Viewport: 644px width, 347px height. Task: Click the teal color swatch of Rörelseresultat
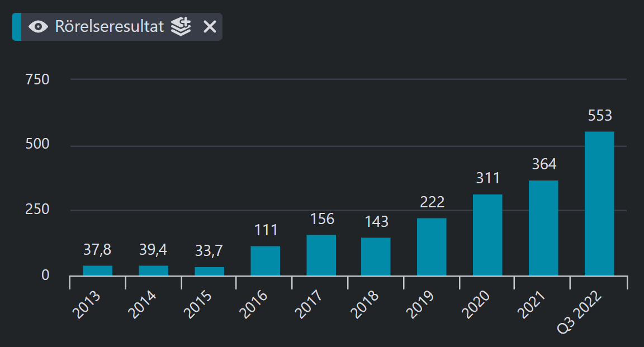point(16,27)
